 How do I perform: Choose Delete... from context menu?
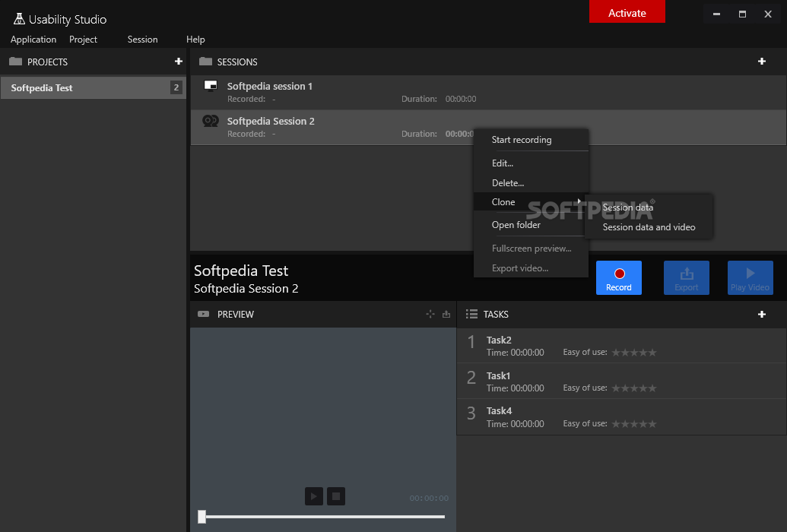click(x=531, y=182)
